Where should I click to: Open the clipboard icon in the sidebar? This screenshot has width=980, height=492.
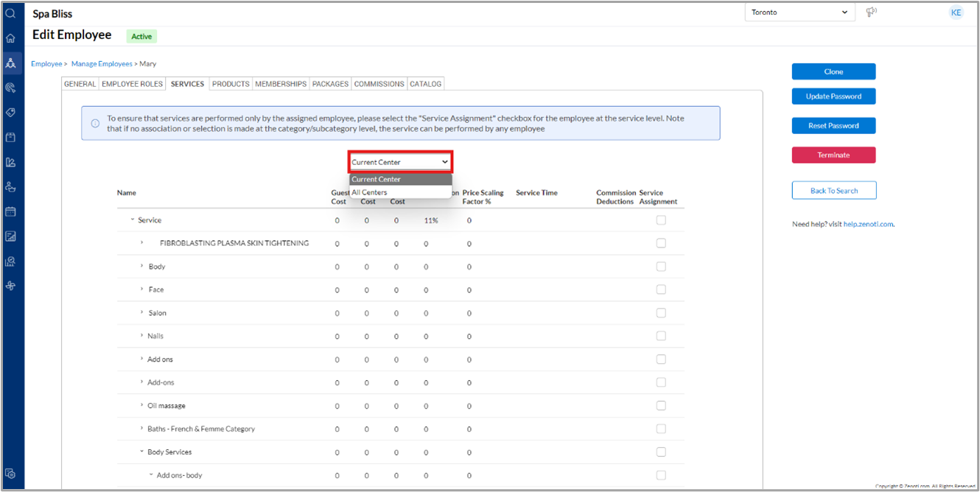pyautogui.click(x=10, y=137)
